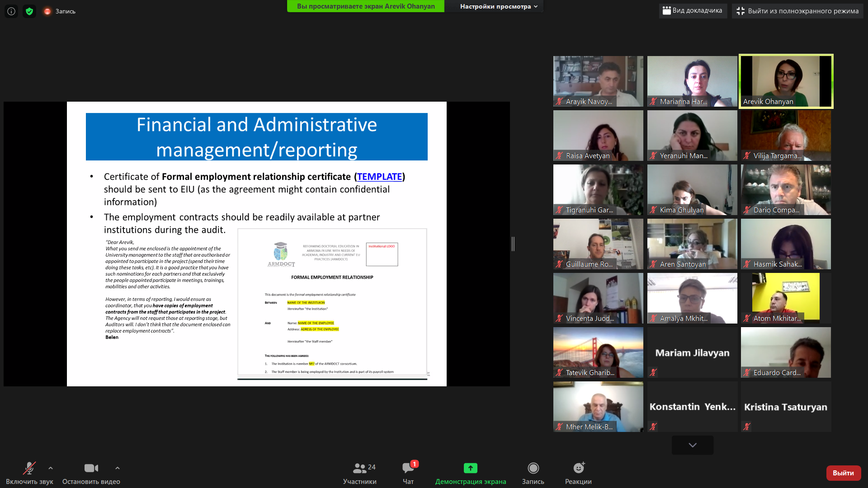
Task: Expand audio options arrow next to microphone
Action: point(51,468)
